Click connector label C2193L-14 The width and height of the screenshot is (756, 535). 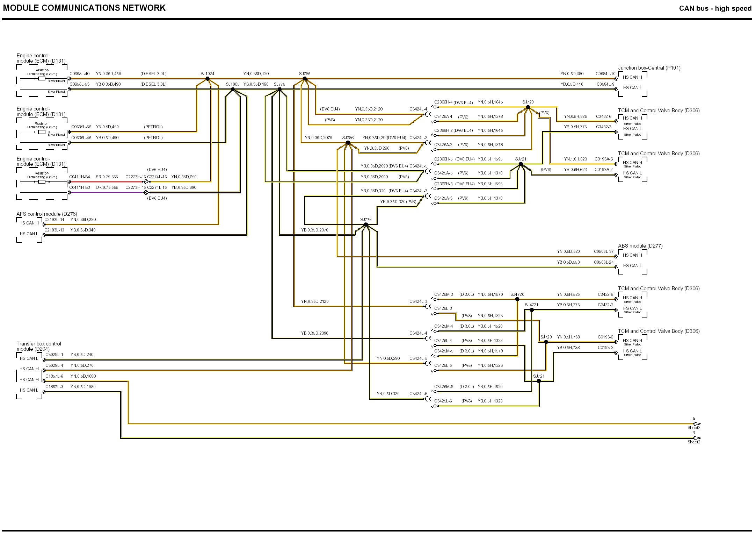coord(54,220)
